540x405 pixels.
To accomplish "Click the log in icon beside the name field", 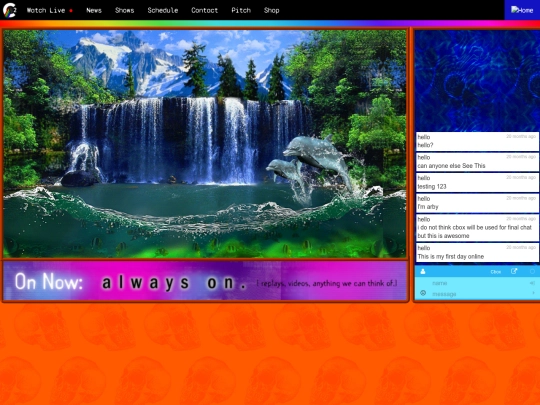I will [532, 283].
